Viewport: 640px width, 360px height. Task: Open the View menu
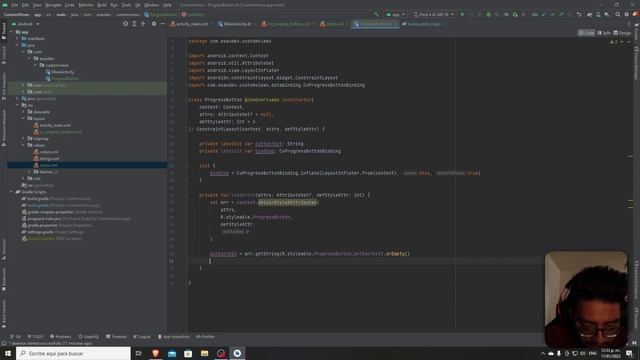click(x=37, y=5)
